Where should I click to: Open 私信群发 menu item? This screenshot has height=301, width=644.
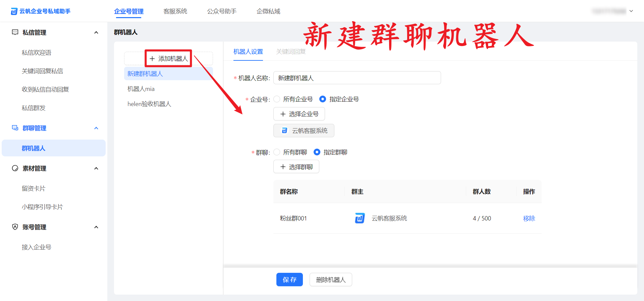(34, 108)
